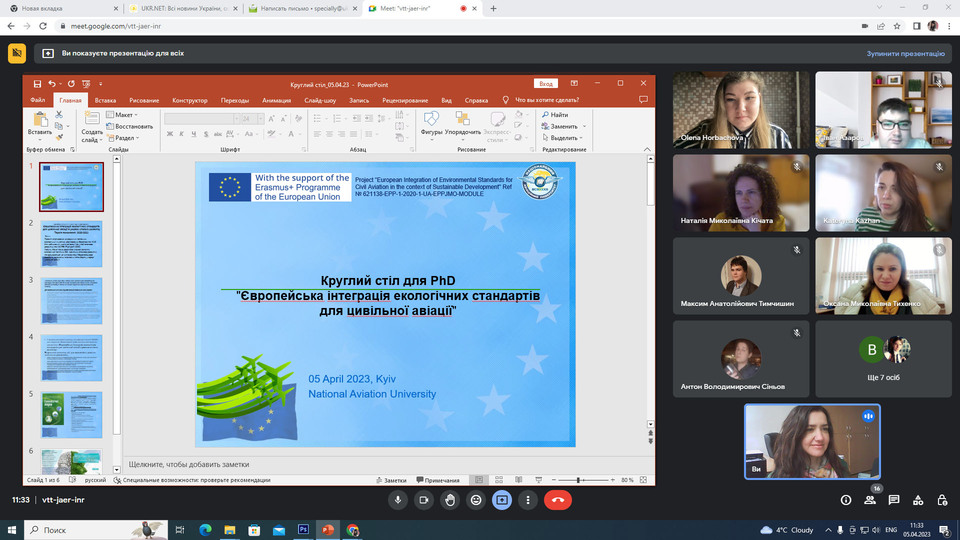Leave the call with red hang-up button

pyautogui.click(x=558, y=499)
